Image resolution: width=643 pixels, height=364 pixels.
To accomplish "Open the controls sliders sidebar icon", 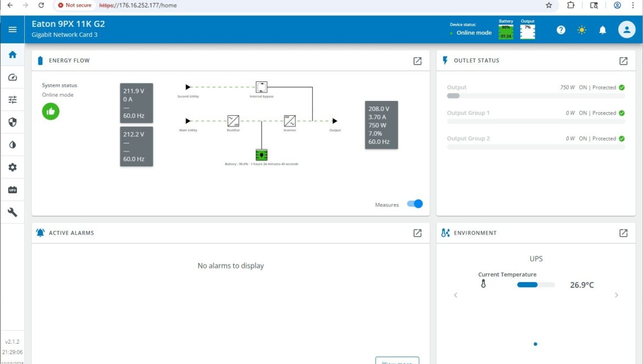I will coord(12,100).
